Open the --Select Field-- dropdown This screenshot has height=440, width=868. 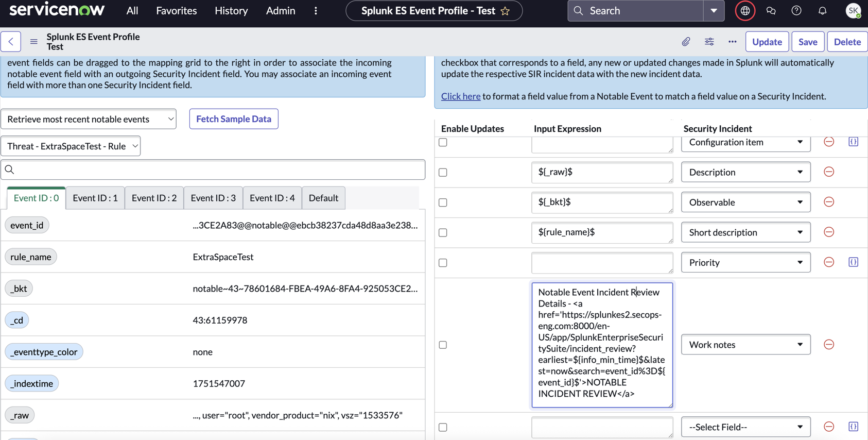tap(745, 427)
